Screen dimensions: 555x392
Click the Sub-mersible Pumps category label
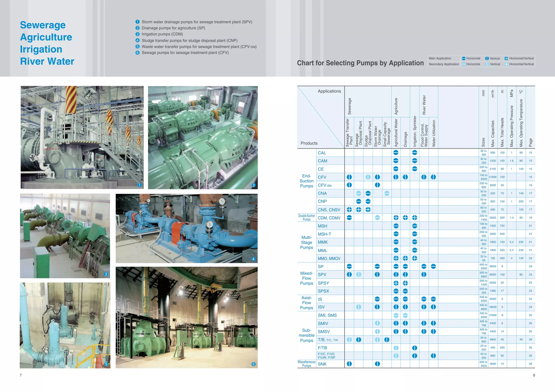pyautogui.click(x=306, y=335)
